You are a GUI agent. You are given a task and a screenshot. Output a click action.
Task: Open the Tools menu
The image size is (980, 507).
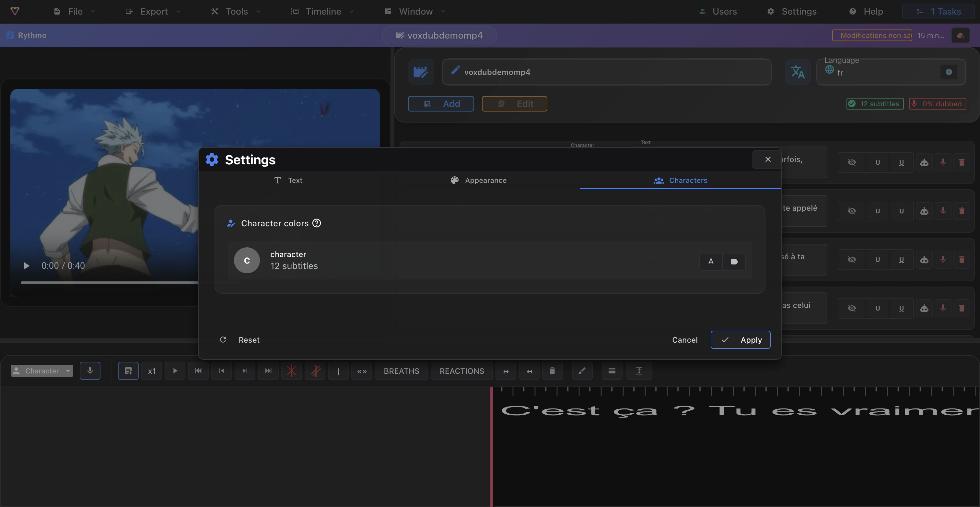click(x=236, y=11)
